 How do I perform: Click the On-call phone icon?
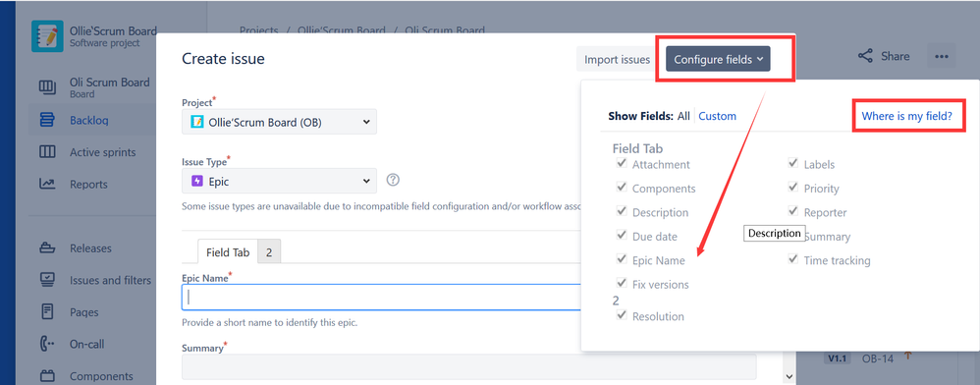[x=47, y=344]
